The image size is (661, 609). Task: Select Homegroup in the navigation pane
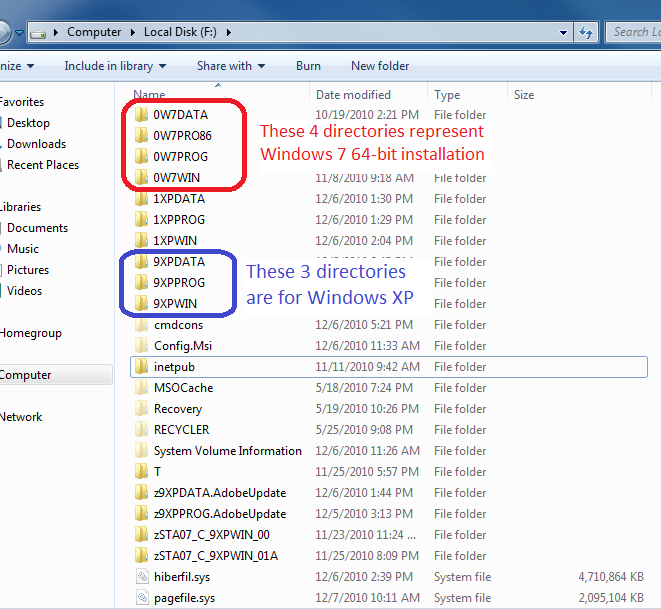(31, 333)
